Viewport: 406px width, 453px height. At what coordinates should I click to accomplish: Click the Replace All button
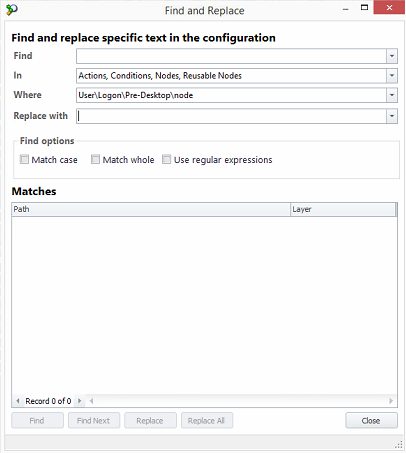[207, 420]
